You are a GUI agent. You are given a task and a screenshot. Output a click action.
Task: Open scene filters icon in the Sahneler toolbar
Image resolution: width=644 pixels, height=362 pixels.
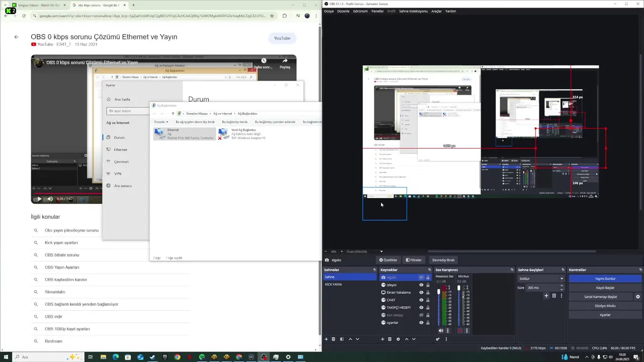tap(342, 339)
